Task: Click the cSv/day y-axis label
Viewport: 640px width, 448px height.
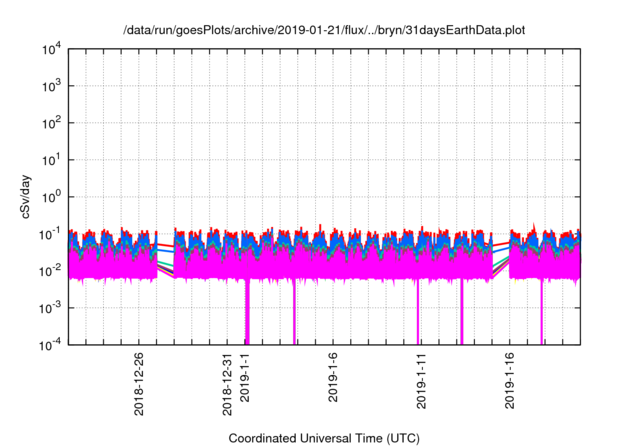Action: pyautogui.click(x=26, y=197)
